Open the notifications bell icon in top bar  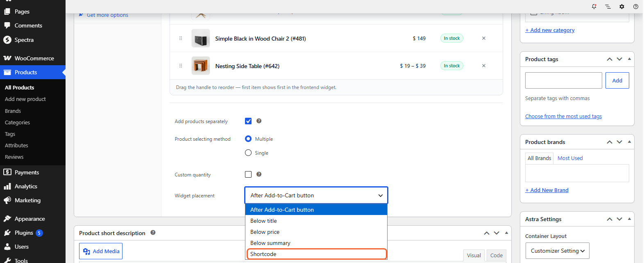tap(594, 7)
